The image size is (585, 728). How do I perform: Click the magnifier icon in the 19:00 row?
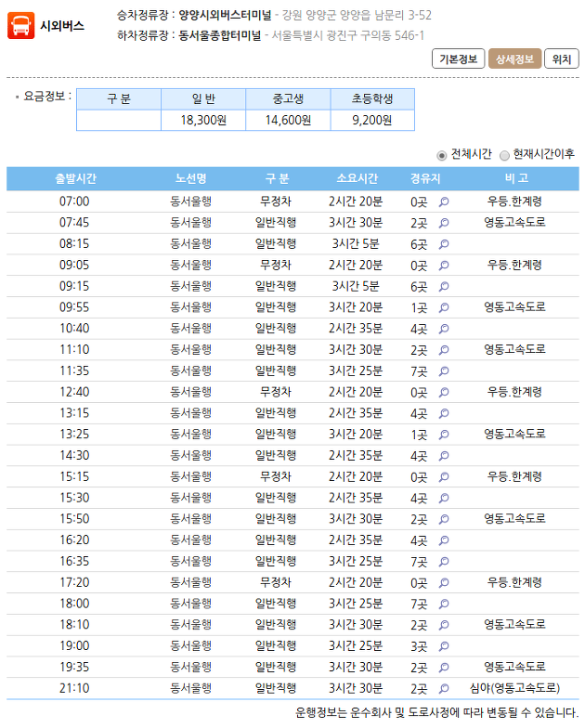click(x=444, y=646)
